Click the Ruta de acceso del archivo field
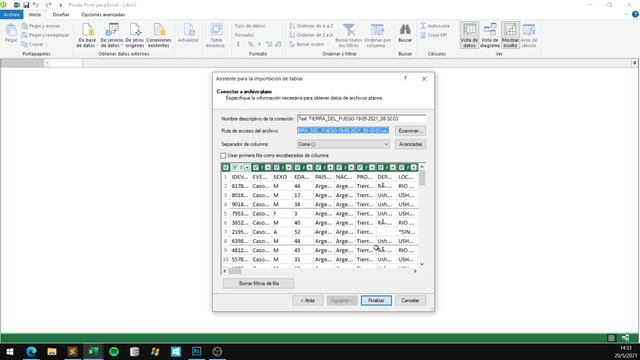Viewport: 640px width, 360px height. point(343,131)
